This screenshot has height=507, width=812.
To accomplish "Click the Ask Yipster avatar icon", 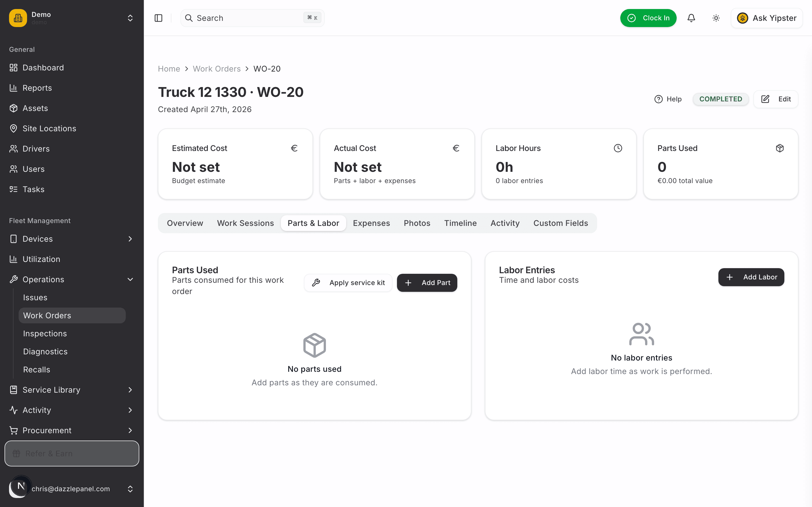I will coord(743,18).
